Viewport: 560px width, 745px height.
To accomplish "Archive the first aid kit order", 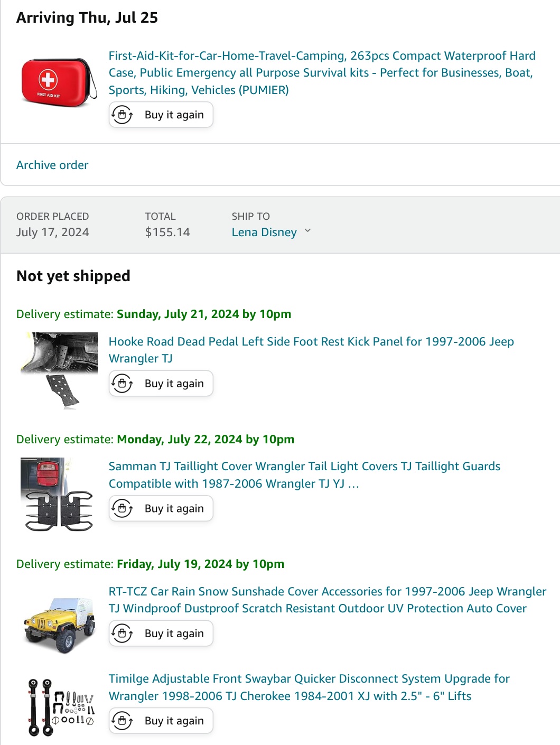I will click(52, 165).
